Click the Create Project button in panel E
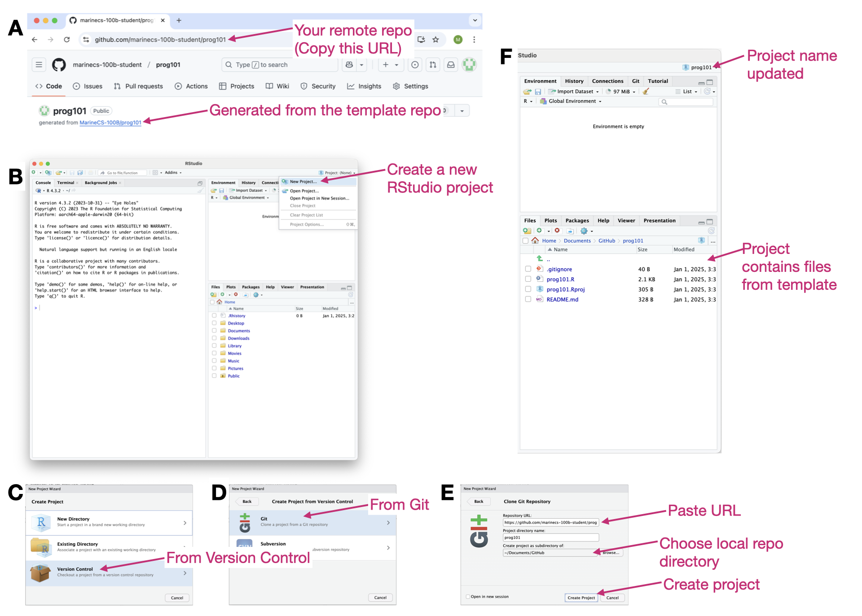 pos(581,598)
